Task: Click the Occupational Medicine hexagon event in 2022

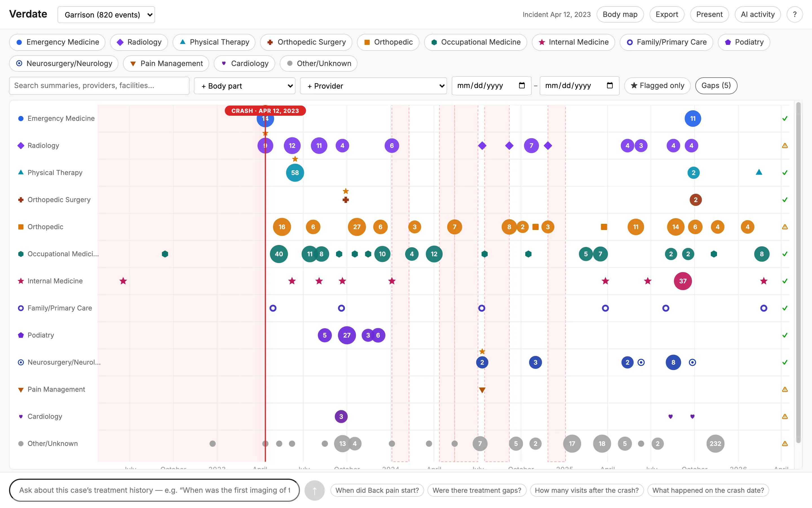Action: pyautogui.click(x=165, y=254)
